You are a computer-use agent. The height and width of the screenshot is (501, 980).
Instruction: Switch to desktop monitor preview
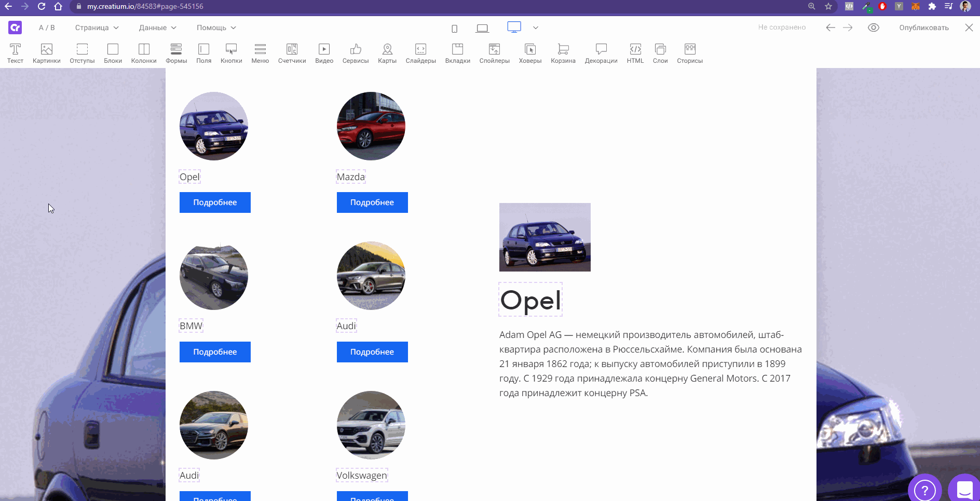[514, 27]
